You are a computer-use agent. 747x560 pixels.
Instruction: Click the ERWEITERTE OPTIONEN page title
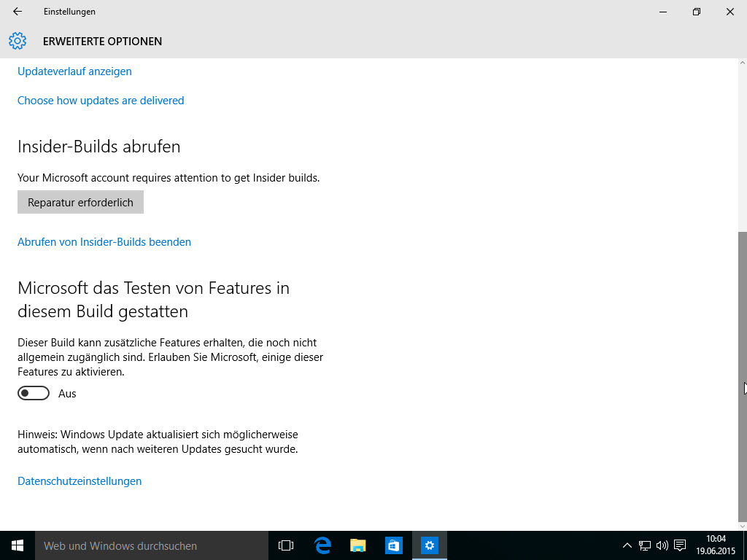[102, 42]
